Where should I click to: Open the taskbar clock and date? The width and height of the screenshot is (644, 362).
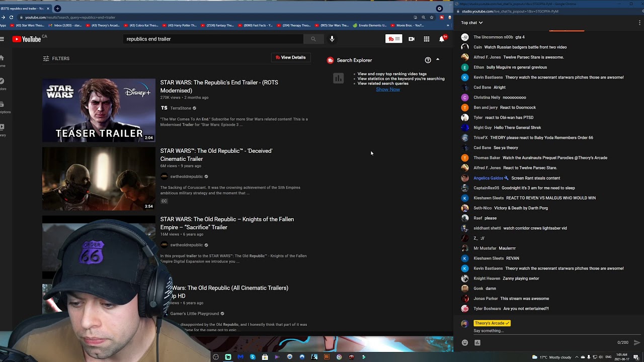tap(623, 357)
